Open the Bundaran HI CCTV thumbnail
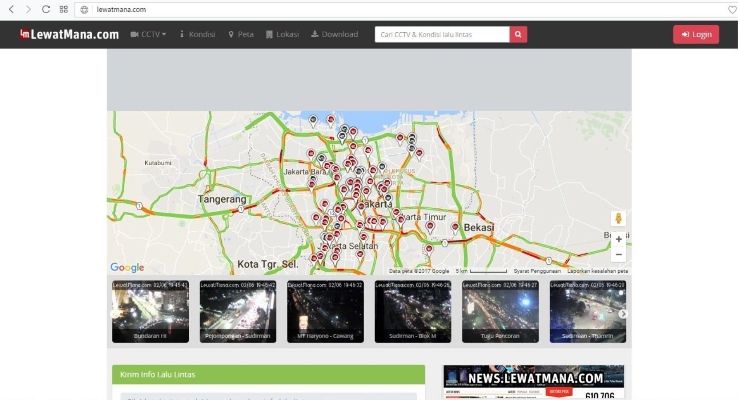 tap(150, 312)
